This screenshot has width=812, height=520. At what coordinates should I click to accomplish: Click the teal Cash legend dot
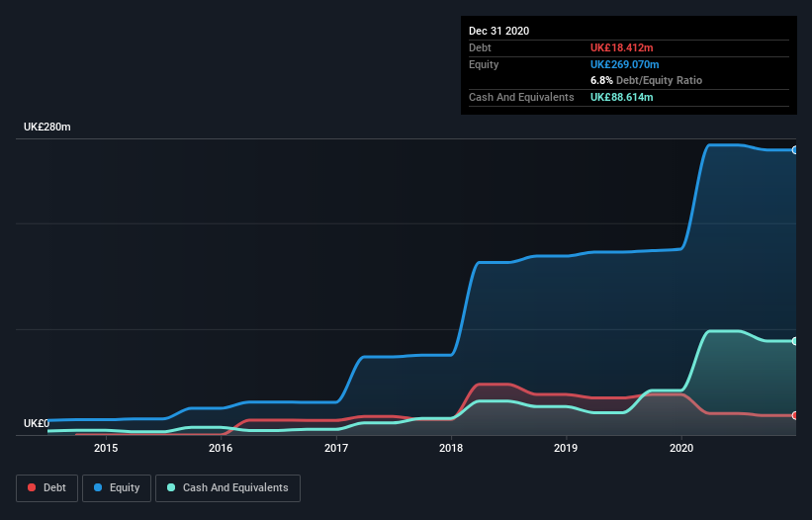click(x=171, y=487)
